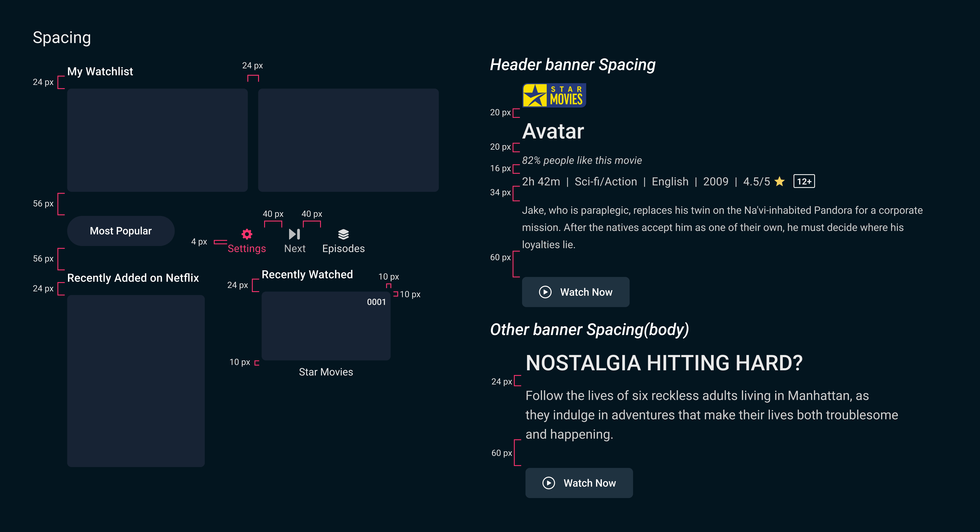Click the Star Movies channel logo
This screenshot has height=532, width=980.
pos(554,95)
